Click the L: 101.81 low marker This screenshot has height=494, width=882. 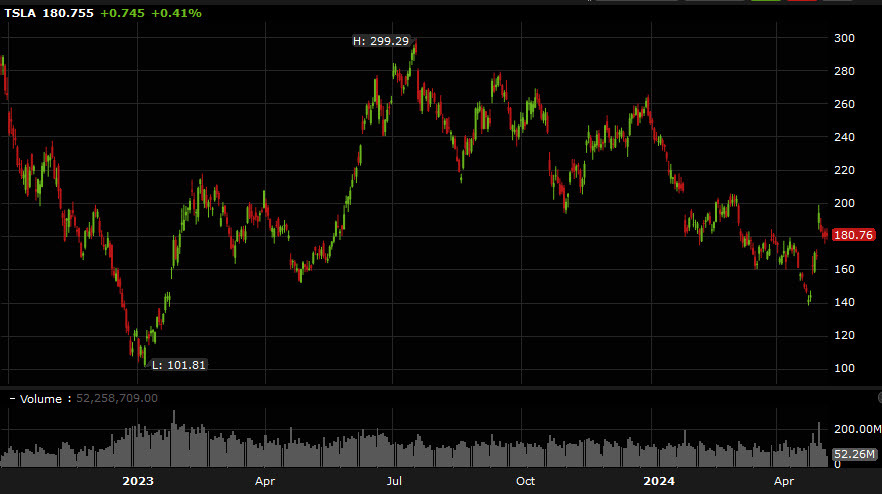pos(179,365)
